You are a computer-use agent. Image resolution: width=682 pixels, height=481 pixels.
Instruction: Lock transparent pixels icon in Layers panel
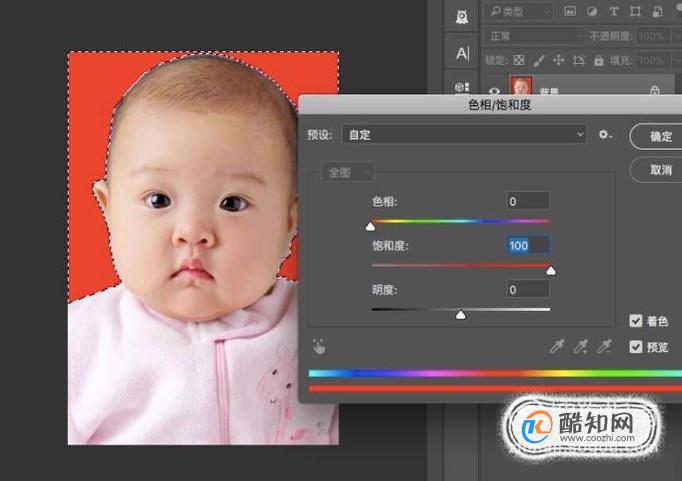(x=519, y=60)
